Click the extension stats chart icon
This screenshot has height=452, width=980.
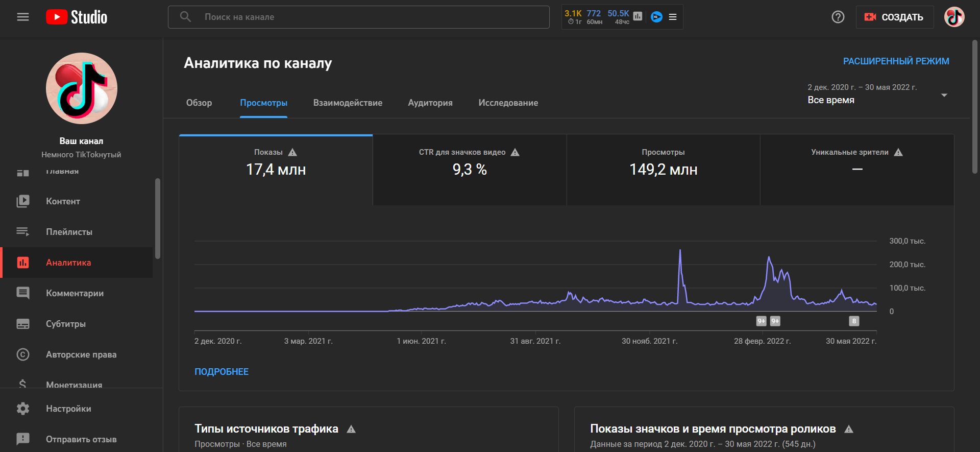click(638, 16)
